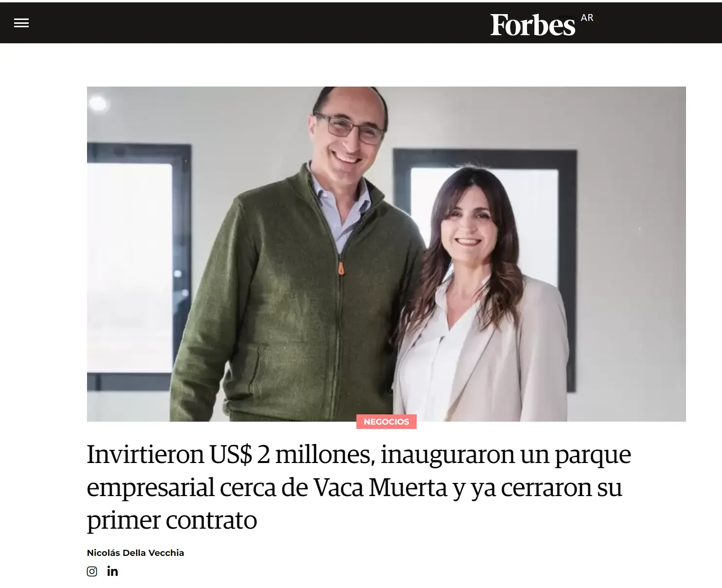Click the Forbes logo

click(x=532, y=25)
